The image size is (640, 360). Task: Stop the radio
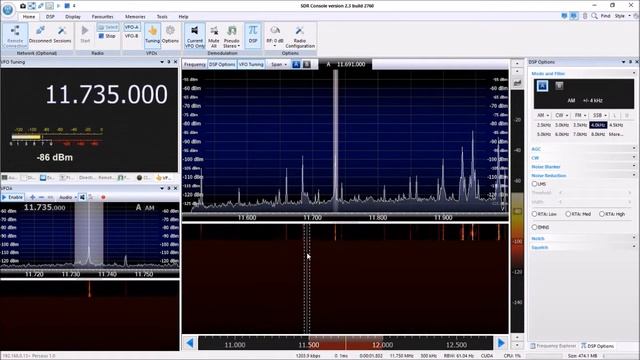click(x=107, y=36)
